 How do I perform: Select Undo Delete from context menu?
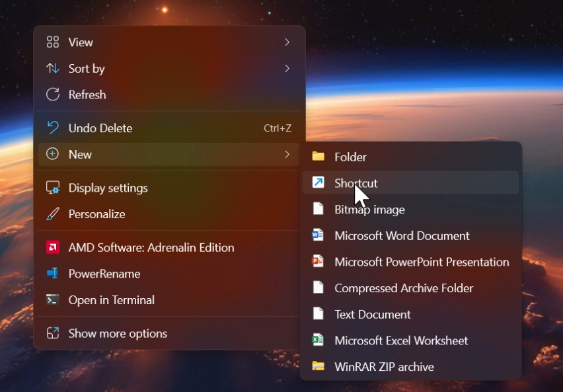click(x=100, y=128)
